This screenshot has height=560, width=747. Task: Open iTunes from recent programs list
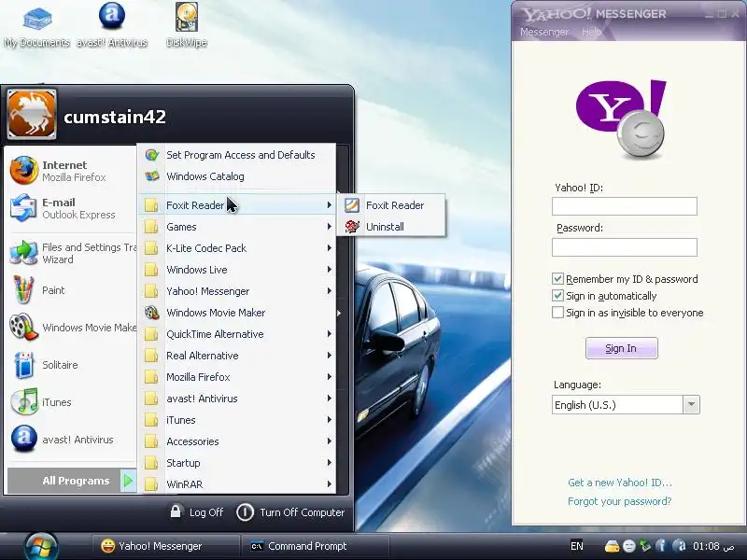click(72, 402)
